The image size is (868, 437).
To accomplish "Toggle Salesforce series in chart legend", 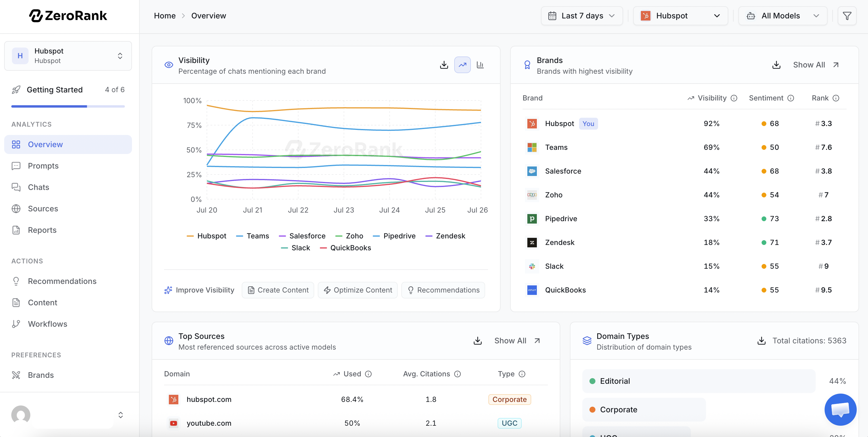I will pos(302,236).
